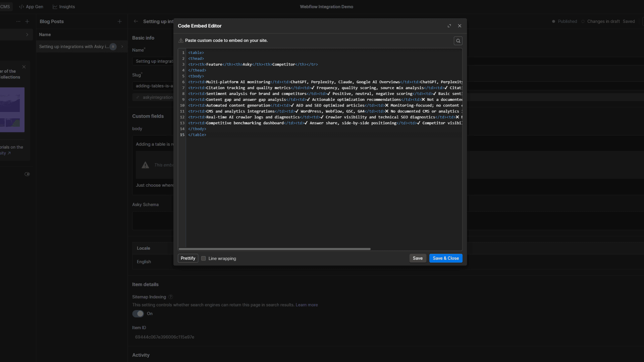Image resolution: width=644 pixels, height=362 pixels.
Task: Click the Prettify button
Action: 188,258
